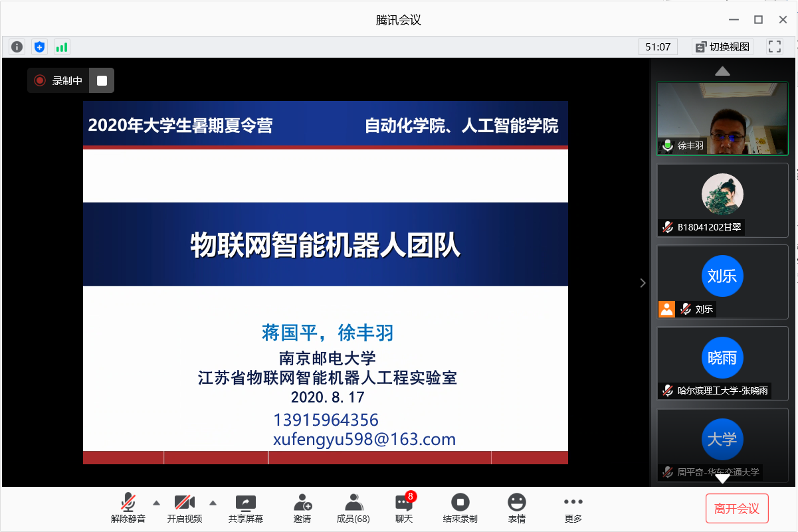Viewport: 798px width, 532px height.
Task: Start screen sharing (共享屏幕)
Action: pos(246,509)
